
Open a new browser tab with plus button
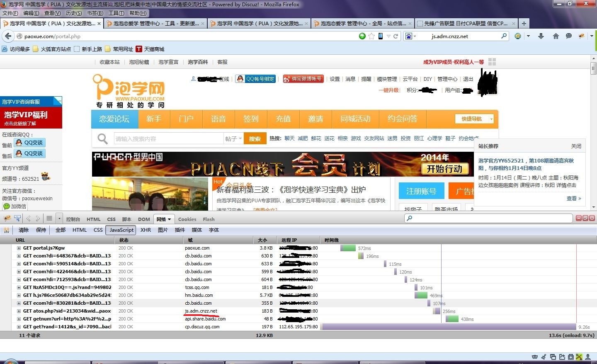coord(524,24)
